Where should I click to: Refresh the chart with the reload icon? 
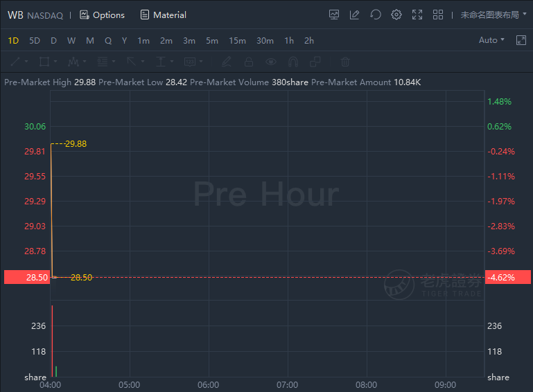(x=375, y=15)
